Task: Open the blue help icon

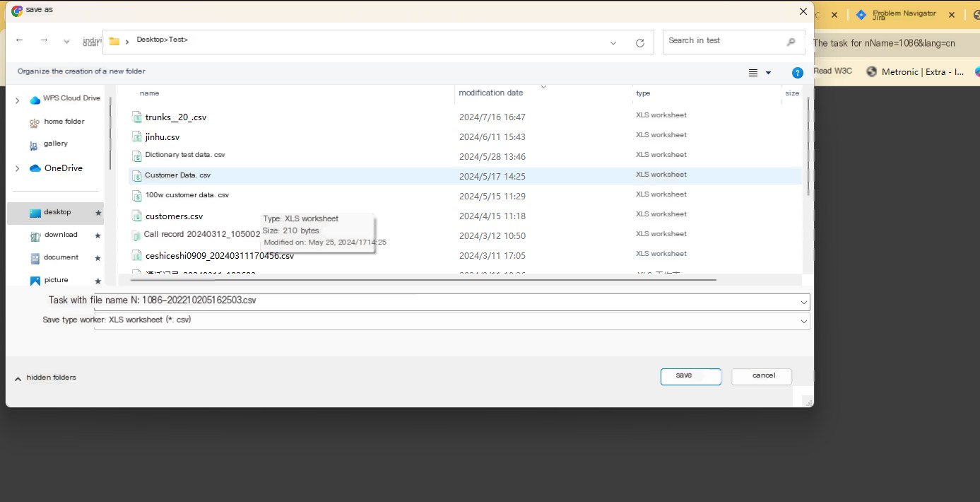Action: [x=798, y=73]
